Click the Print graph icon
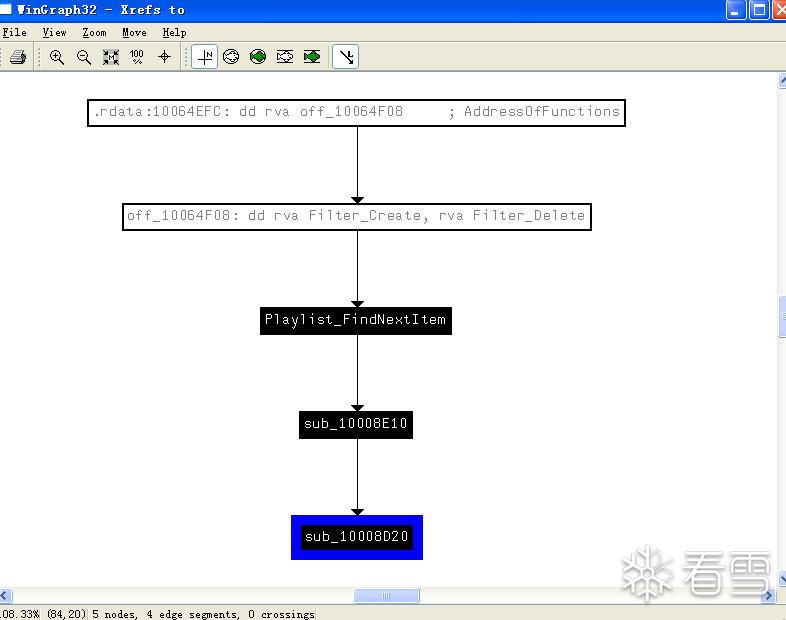The image size is (786, 620). (x=18, y=57)
